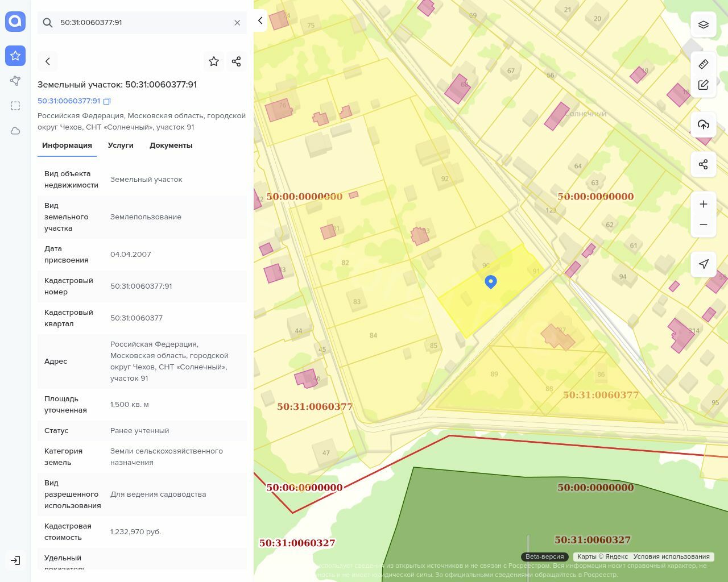Click search field with cadastral number

142,23
